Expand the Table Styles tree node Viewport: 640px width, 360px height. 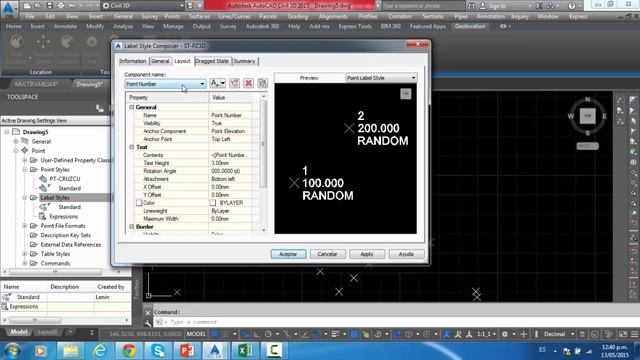pos(24,254)
